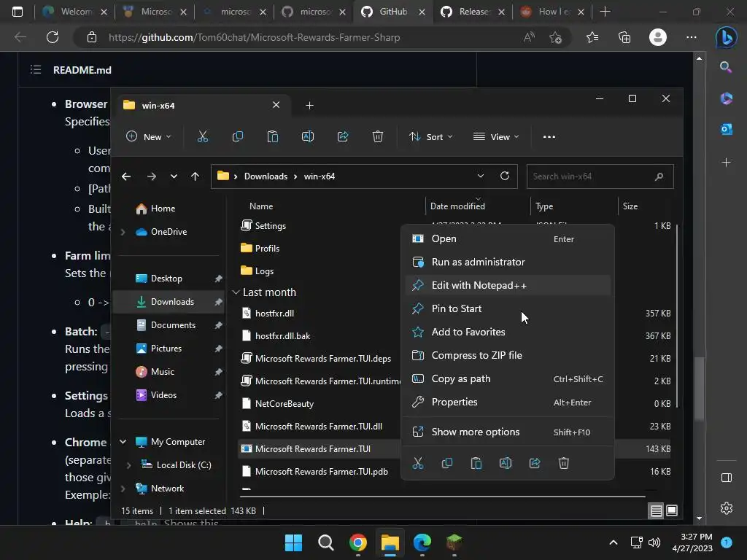Image resolution: width=747 pixels, height=560 pixels.
Task: Go back in Explorer navigation
Action: pyautogui.click(x=126, y=176)
